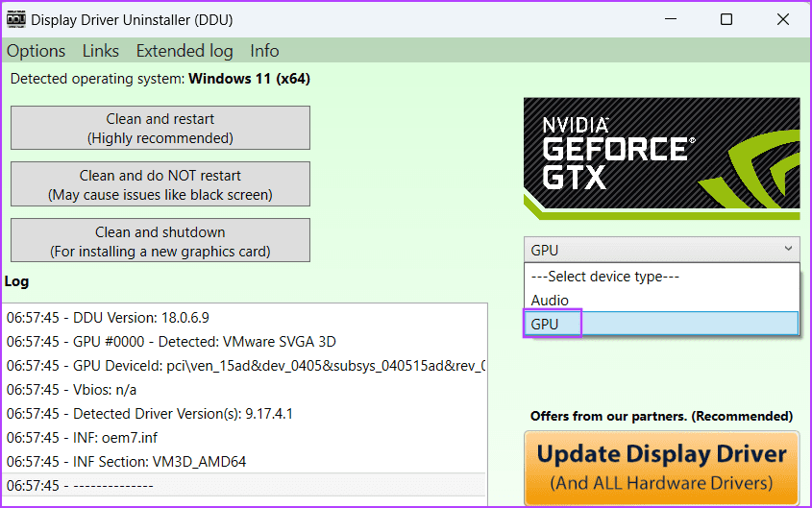
Task: Click the DDU app icon in title bar
Action: click(14, 19)
